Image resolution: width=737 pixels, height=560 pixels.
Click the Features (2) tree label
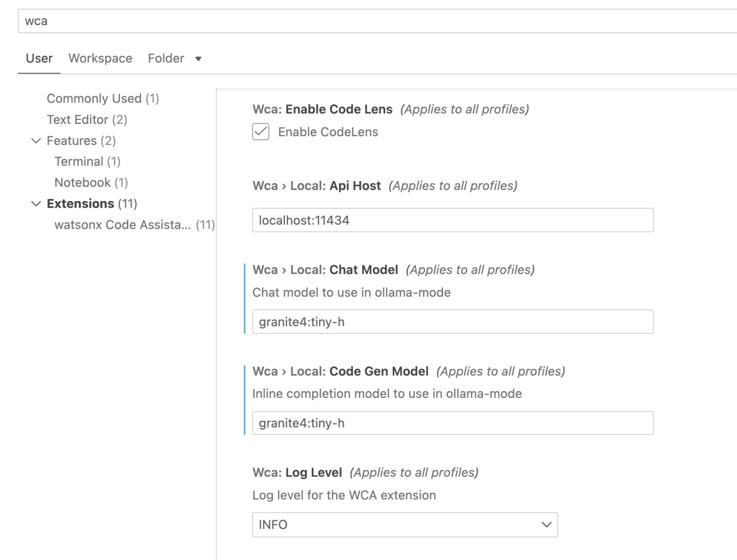81,141
